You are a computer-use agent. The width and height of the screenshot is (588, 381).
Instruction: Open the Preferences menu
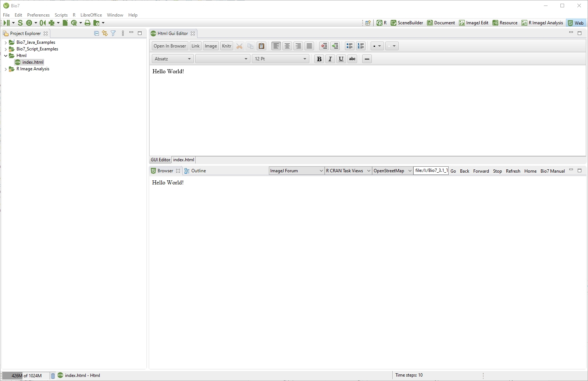[x=38, y=15]
